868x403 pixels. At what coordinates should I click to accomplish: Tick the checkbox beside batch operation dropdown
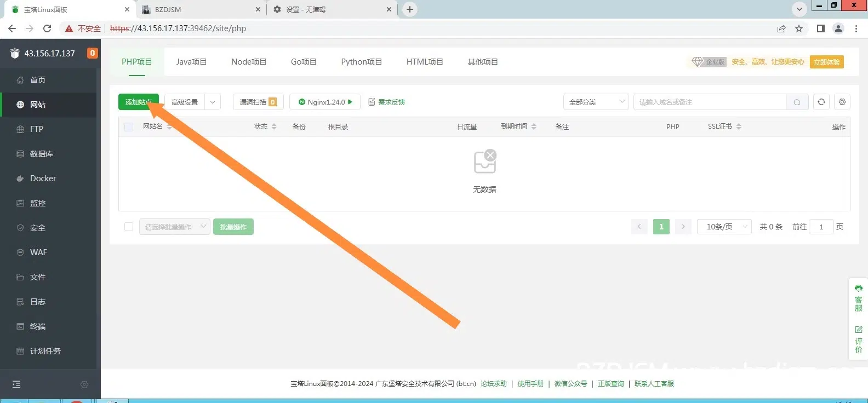click(x=129, y=227)
